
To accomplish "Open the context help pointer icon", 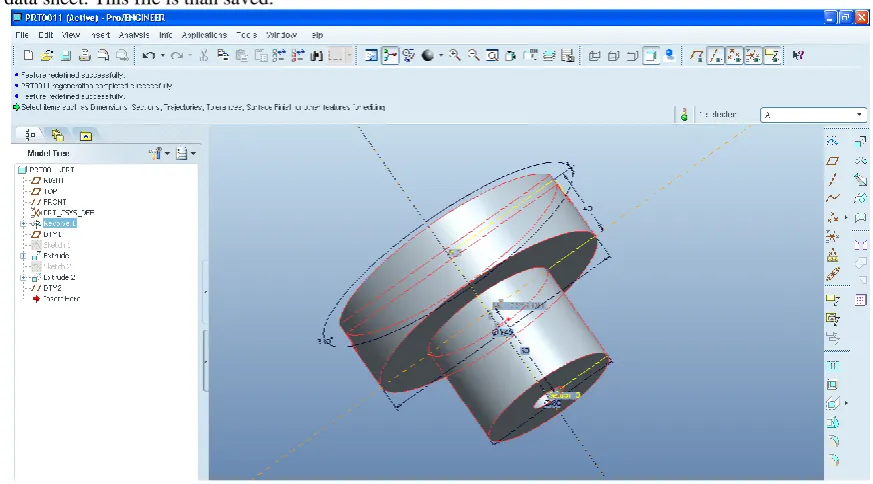I will [798, 55].
